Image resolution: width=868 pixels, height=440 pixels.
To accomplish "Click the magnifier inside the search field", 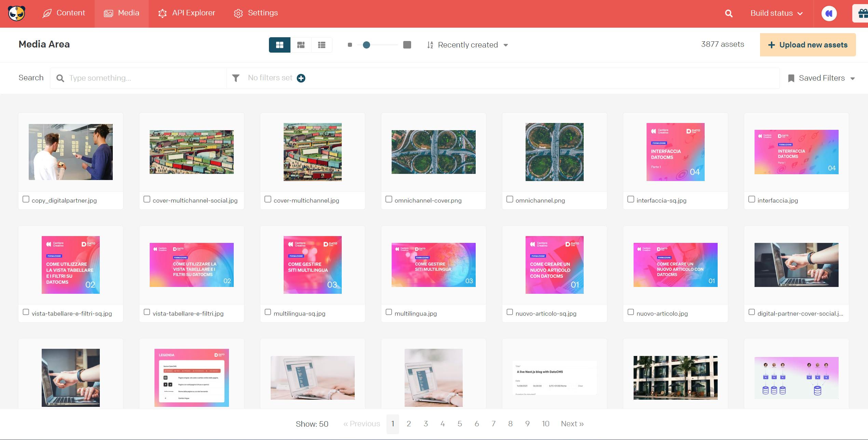I will (60, 78).
